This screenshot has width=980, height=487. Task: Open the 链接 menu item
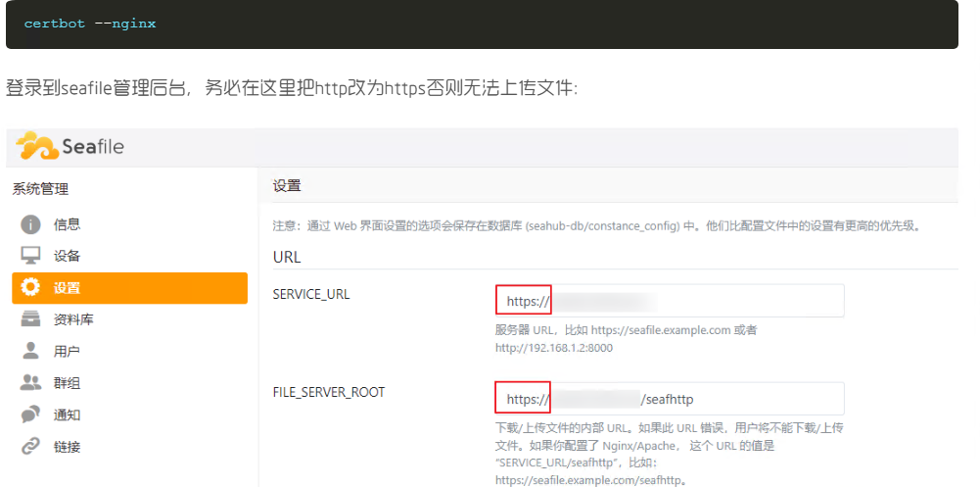pyautogui.click(x=129, y=447)
